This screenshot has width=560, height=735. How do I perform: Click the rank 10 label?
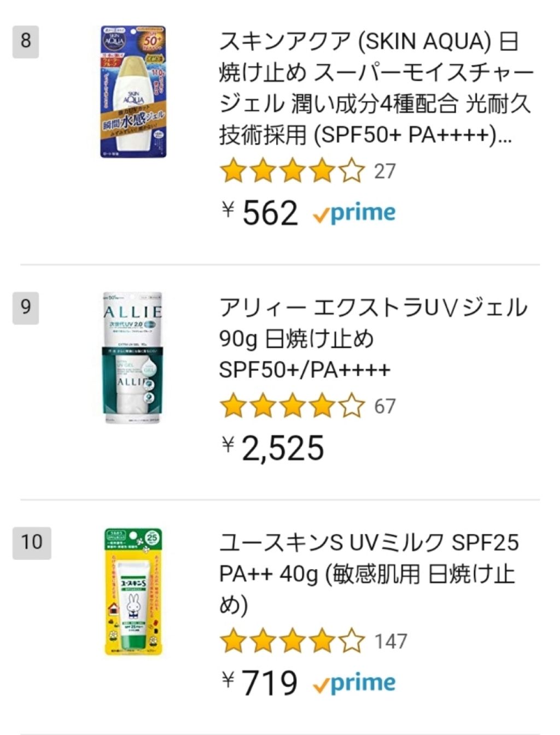33,543
